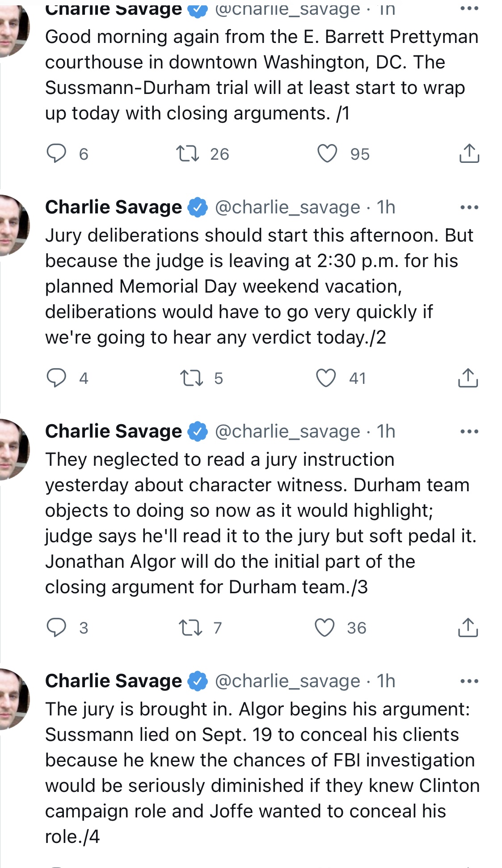Open Charlie Savage profile from /2 tweet name
Viewport: 502px width, 868px height.
pos(114,207)
